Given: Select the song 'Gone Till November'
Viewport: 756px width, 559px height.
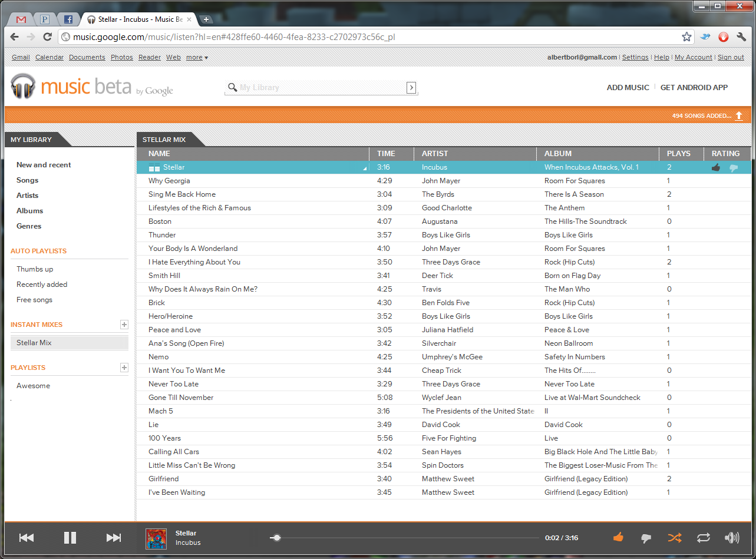Looking at the screenshot, I should click(x=181, y=398).
